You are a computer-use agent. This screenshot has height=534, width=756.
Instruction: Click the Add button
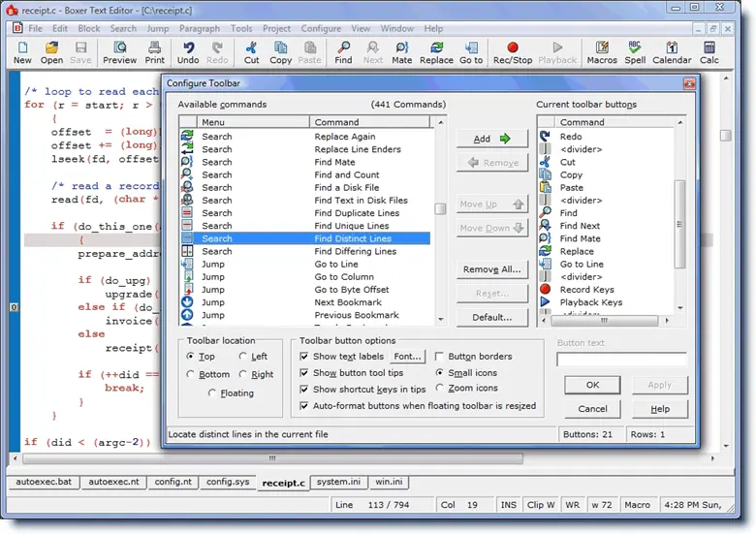[491, 139]
